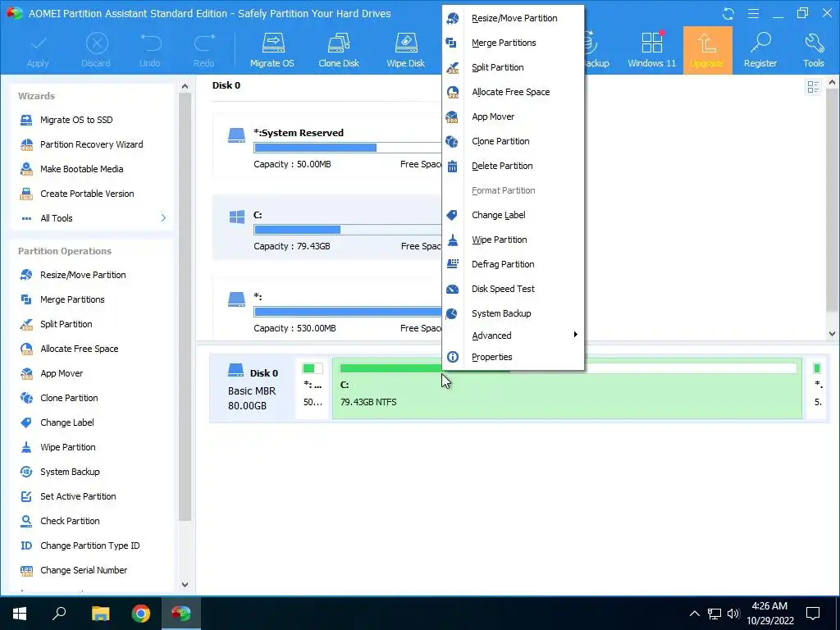Select Clone Partition in context menu
Viewport: 840px width, 630px height.
(x=513, y=141)
